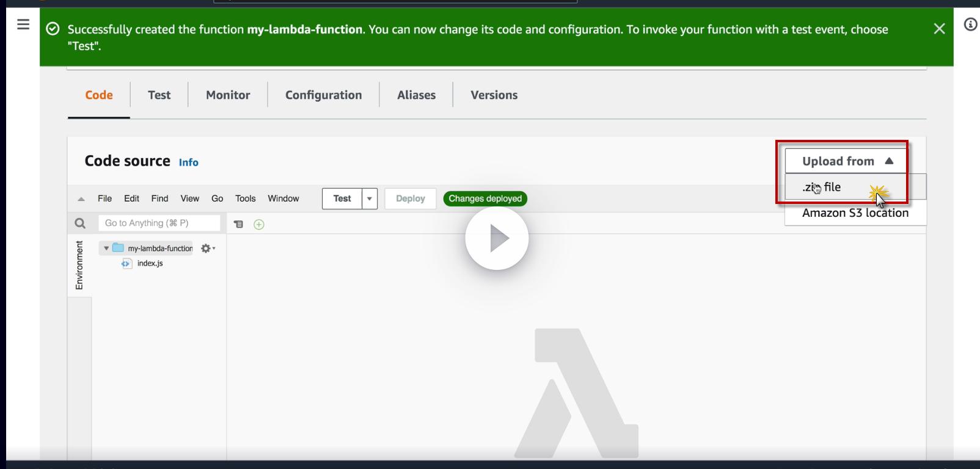
Task: Expand the Test button dropdown arrow
Action: (x=370, y=198)
